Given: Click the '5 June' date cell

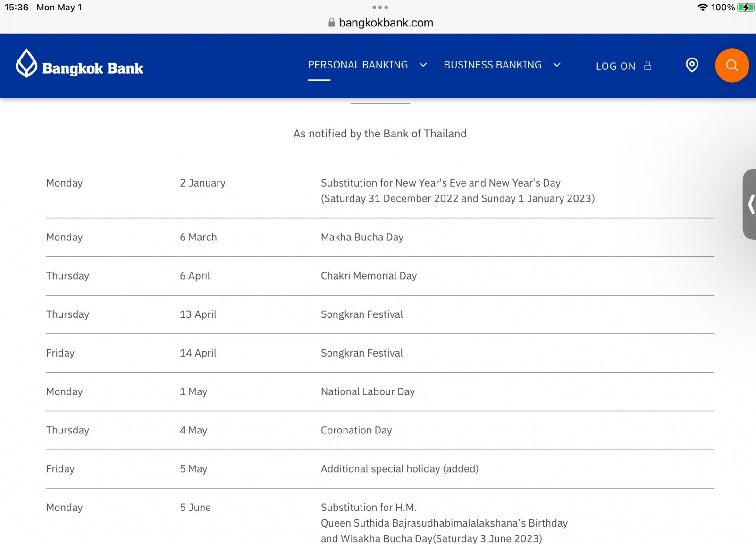Looking at the screenshot, I should point(195,508).
